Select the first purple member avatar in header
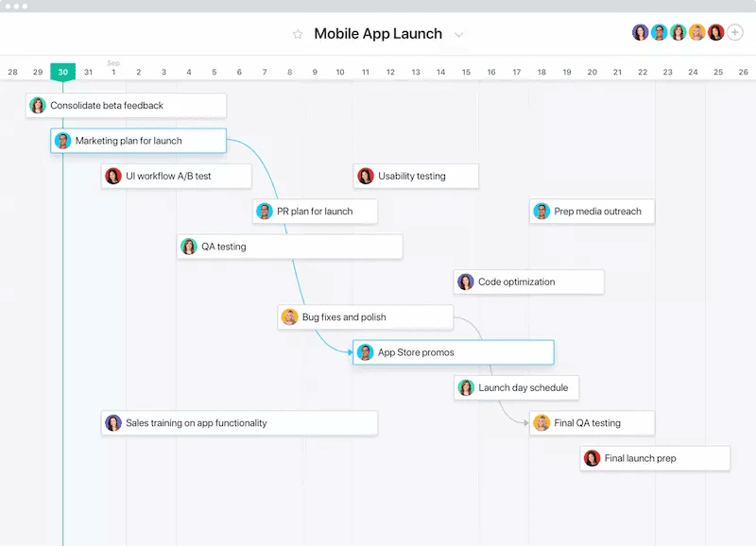 pyautogui.click(x=641, y=33)
